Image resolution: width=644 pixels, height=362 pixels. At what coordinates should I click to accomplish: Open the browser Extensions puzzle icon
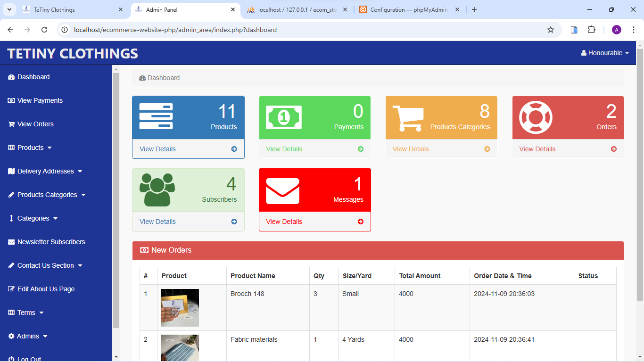click(591, 30)
